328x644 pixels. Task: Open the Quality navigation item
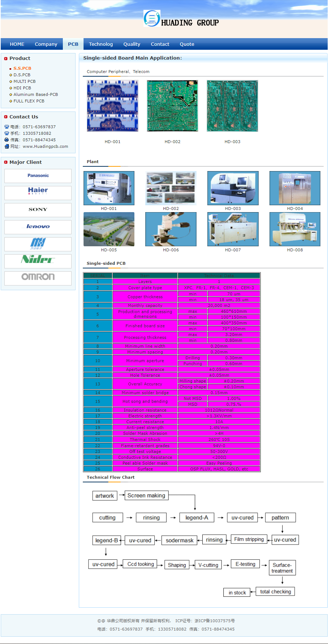[x=131, y=44]
